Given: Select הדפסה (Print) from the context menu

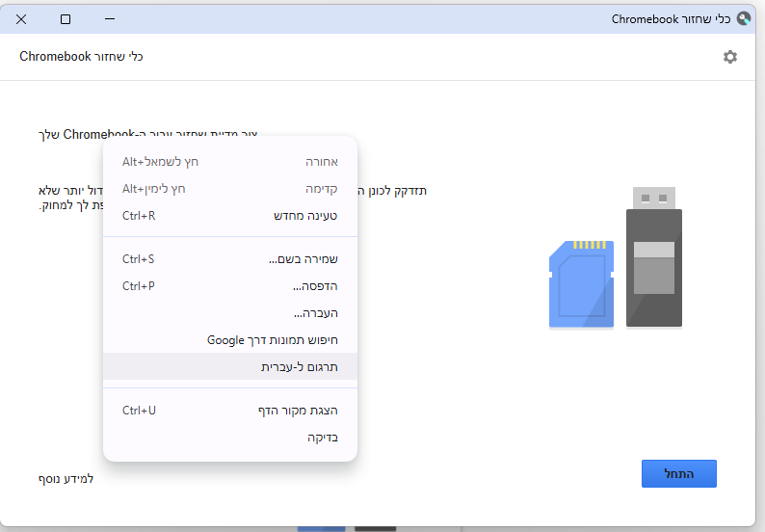Looking at the screenshot, I should coord(314,286).
